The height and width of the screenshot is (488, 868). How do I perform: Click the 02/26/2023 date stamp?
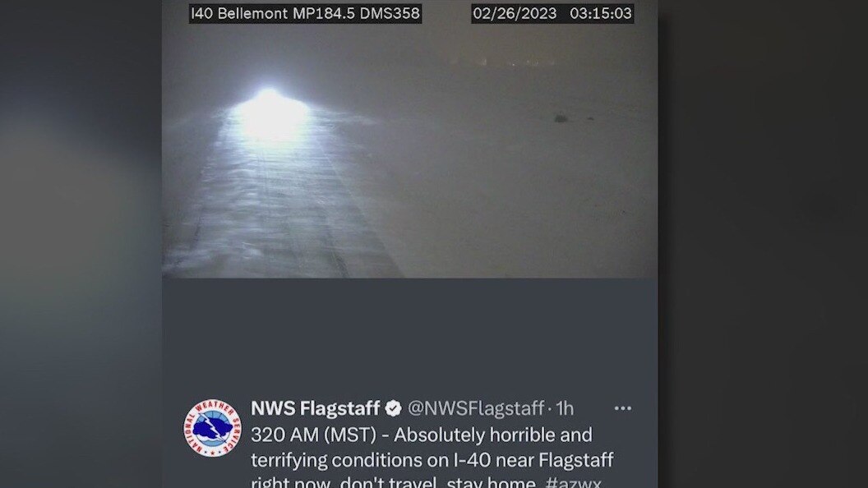(515, 13)
